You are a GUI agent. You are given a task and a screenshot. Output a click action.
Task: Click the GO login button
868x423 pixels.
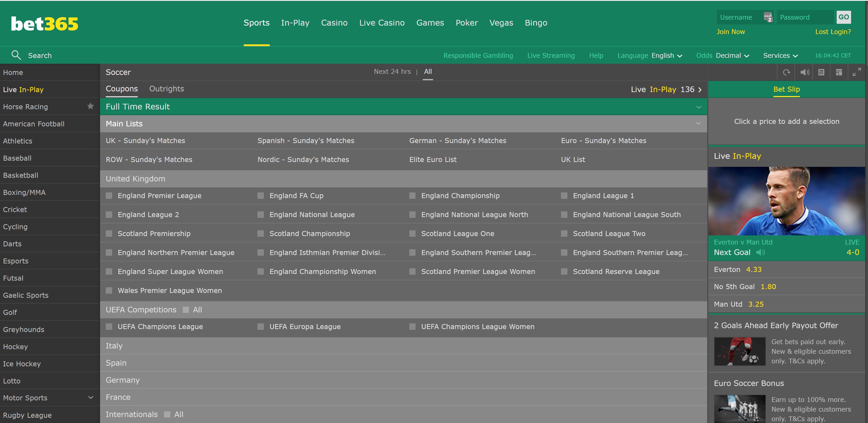[844, 17]
